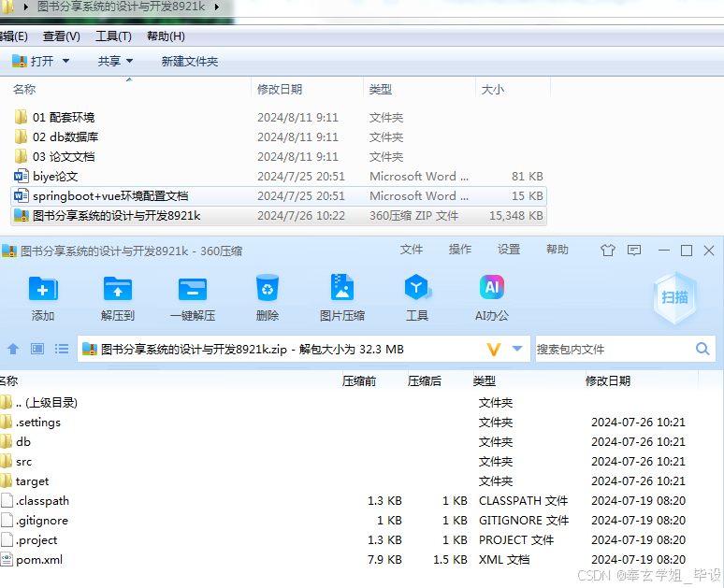724x588 pixels.
Task: Click the 删除 (Delete) recycle bin icon
Action: [x=268, y=289]
